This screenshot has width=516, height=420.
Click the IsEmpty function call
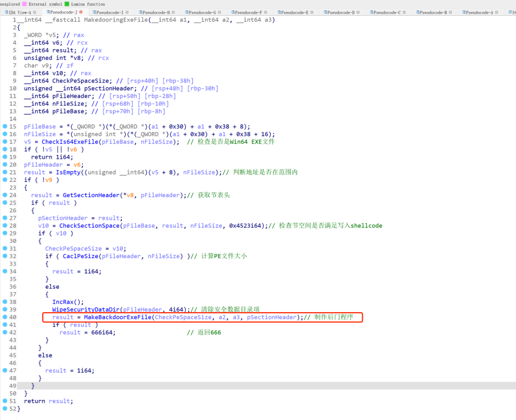pos(68,172)
